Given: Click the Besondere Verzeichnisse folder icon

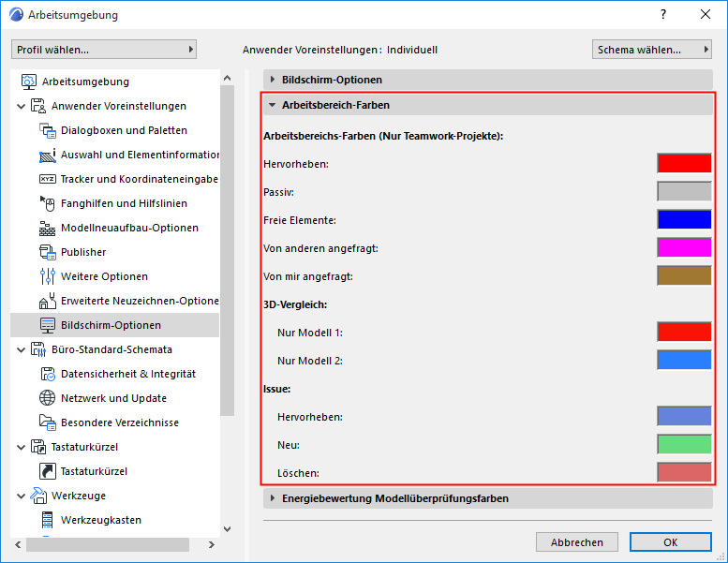Looking at the screenshot, I should [x=48, y=422].
